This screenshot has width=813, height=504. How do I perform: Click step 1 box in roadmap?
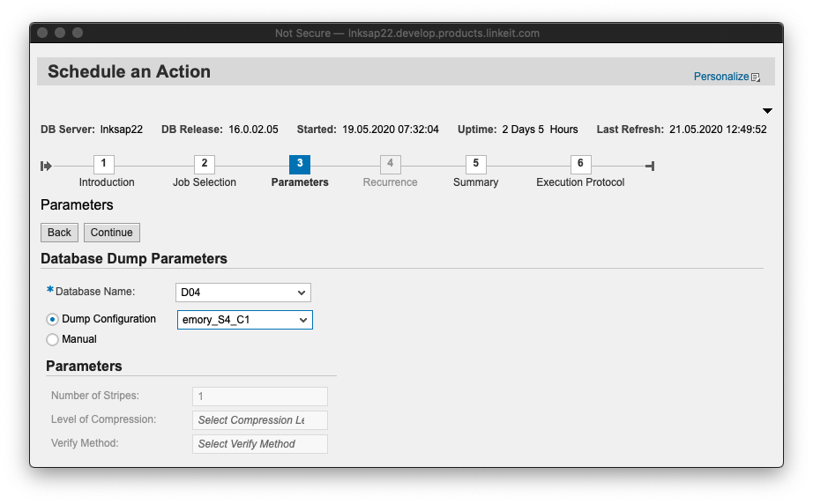[x=104, y=164]
